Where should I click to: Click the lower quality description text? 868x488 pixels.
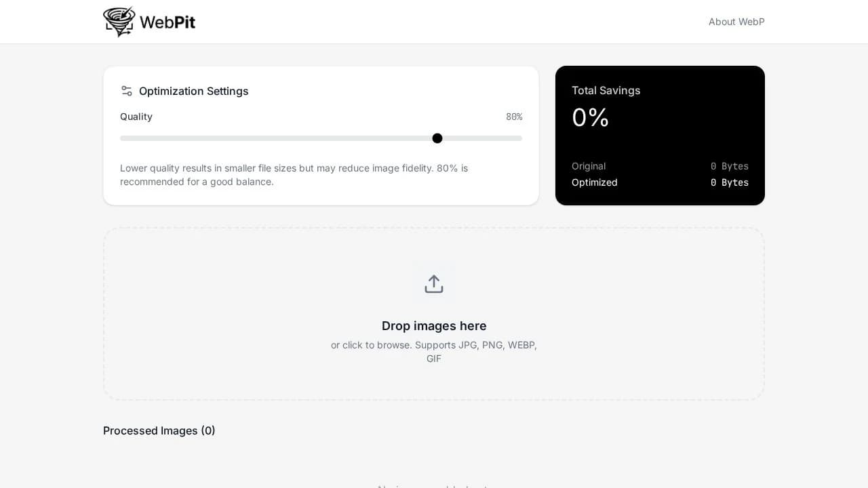(x=294, y=175)
